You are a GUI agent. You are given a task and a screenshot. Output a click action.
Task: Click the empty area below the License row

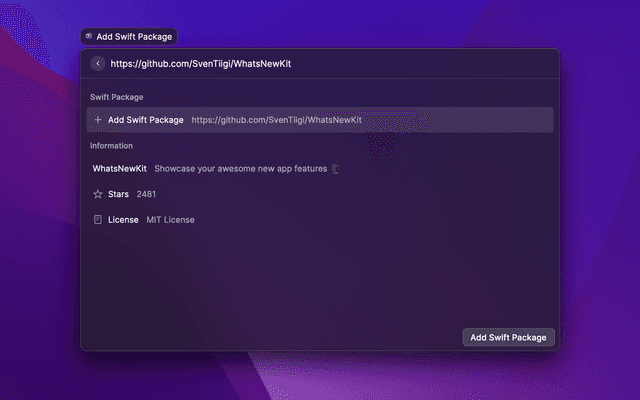point(320,275)
